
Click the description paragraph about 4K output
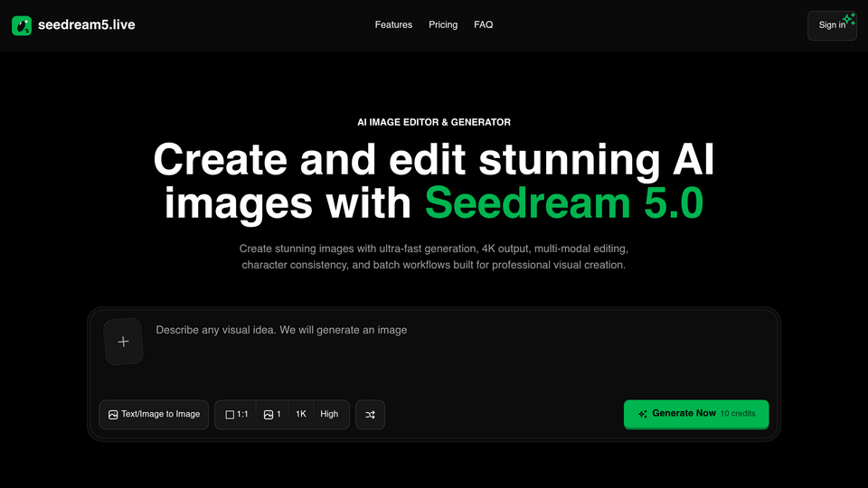coord(433,257)
